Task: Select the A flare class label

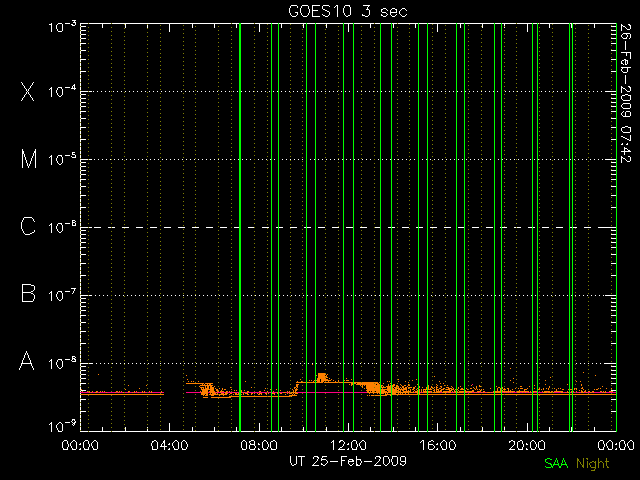Action: pos(27,361)
